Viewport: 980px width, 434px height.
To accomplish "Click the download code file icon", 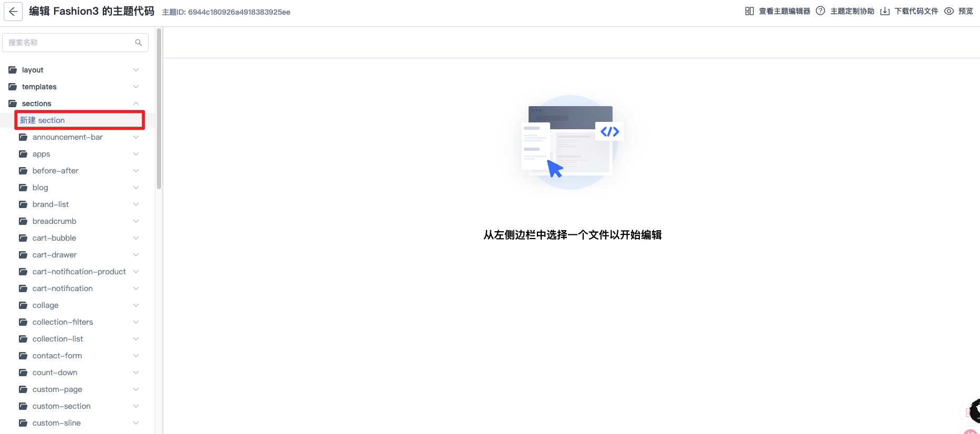I will (x=884, y=11).
